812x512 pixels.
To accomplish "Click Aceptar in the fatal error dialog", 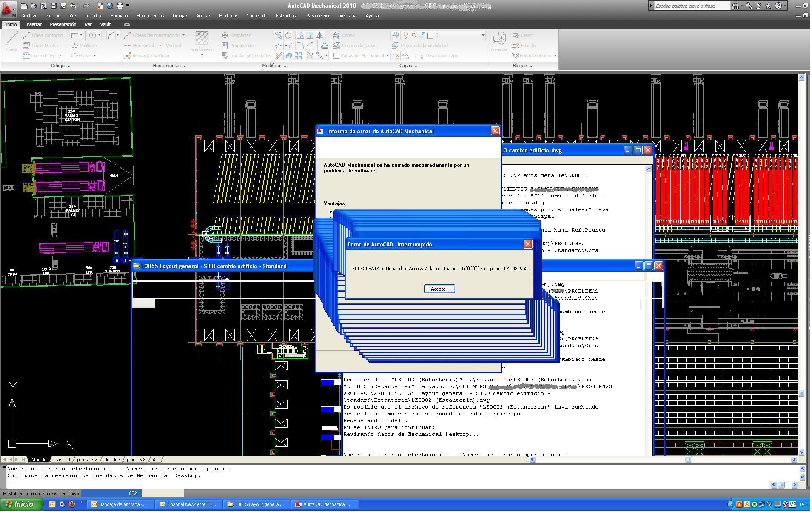I will 439,289.
